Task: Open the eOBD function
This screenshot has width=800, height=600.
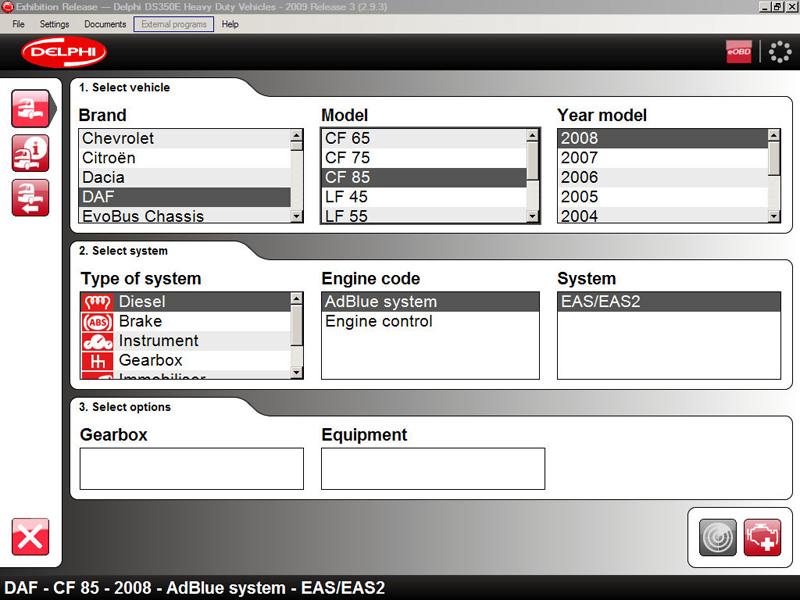Action: pos(739,52)
